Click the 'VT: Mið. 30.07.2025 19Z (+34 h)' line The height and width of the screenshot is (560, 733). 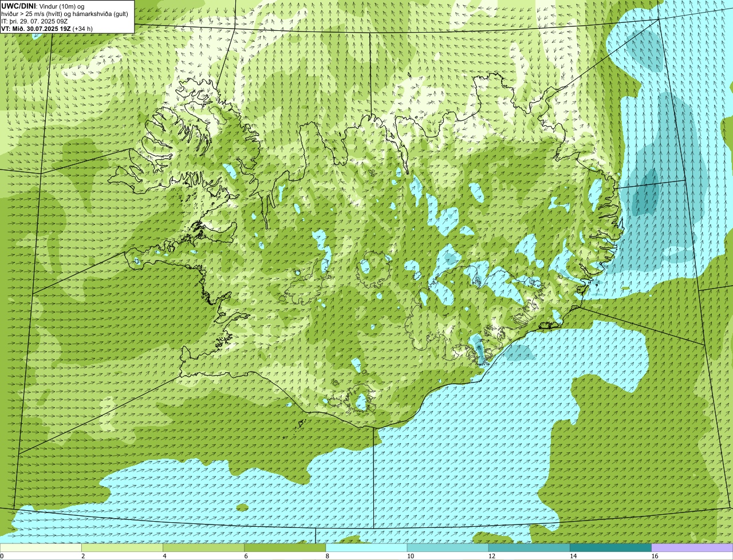(47, 28)
